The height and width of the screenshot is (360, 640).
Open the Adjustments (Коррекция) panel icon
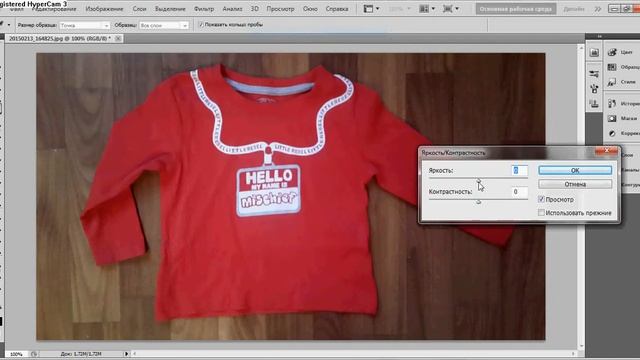[612, 133]
